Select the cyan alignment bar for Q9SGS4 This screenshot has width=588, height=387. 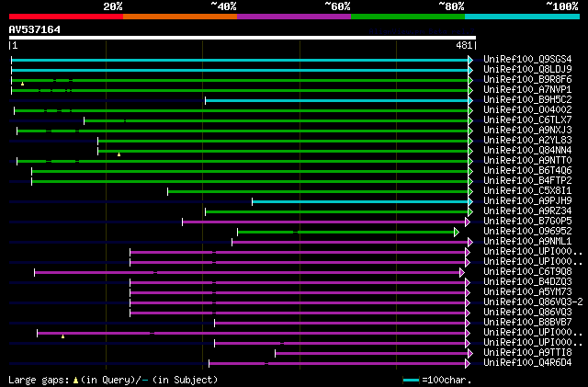240,60
